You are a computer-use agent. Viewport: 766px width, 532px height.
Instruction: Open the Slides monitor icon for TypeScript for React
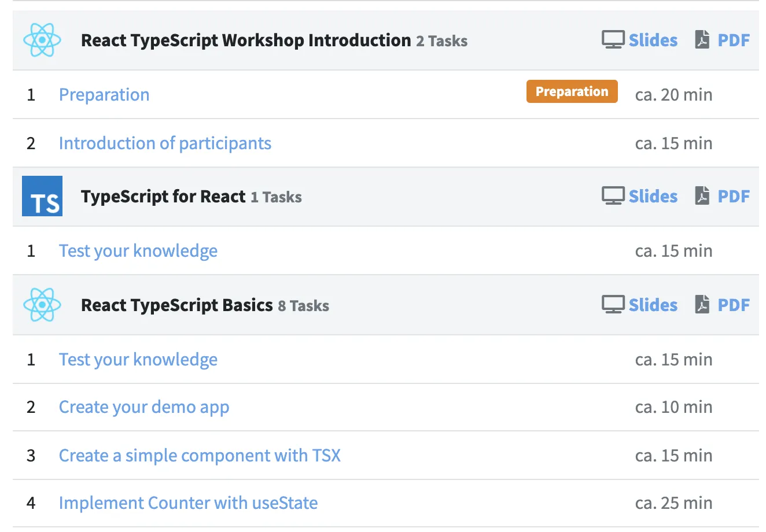coord(612,195)
